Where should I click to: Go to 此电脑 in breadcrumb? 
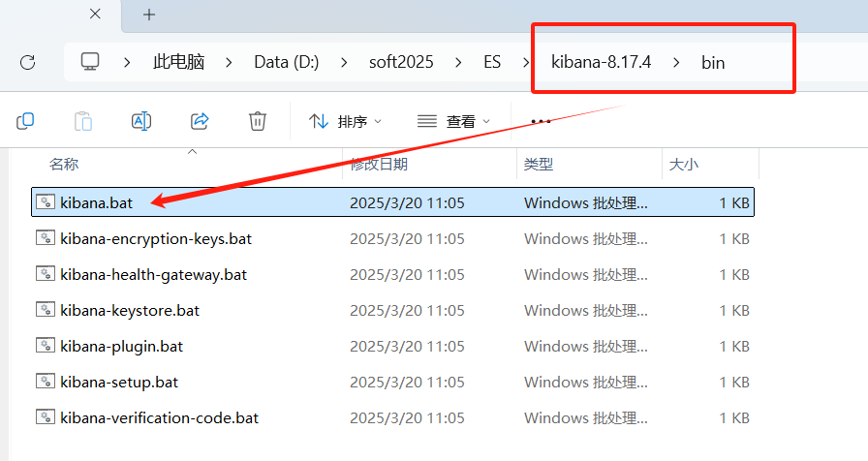coord(179,62)
